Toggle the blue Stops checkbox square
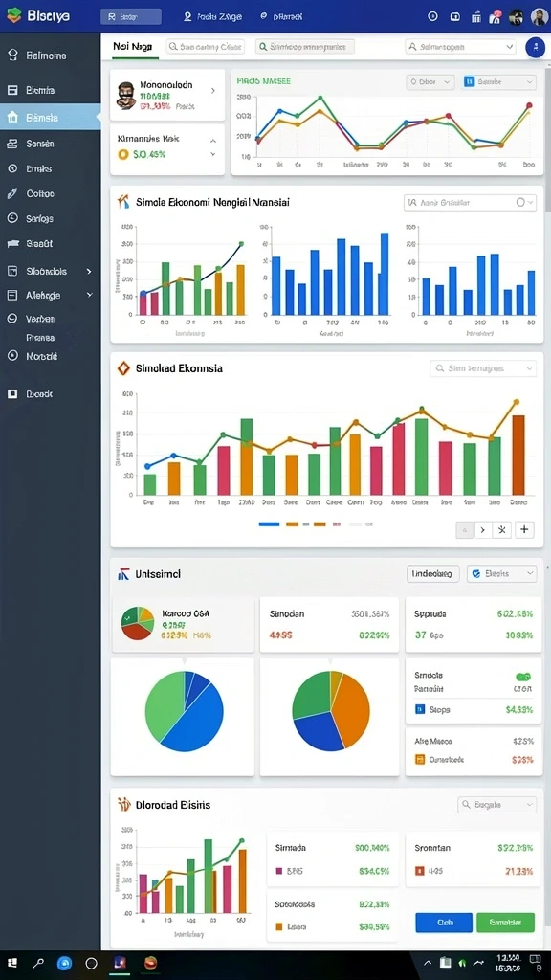Image resolution: width=551 pixels, height=980 pixels. coord(420,709)
